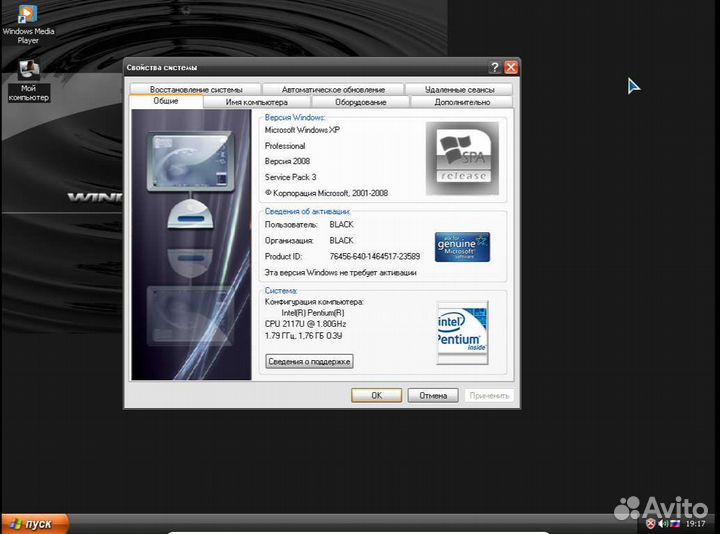Click the Отмена button

(x=433, y=395)
